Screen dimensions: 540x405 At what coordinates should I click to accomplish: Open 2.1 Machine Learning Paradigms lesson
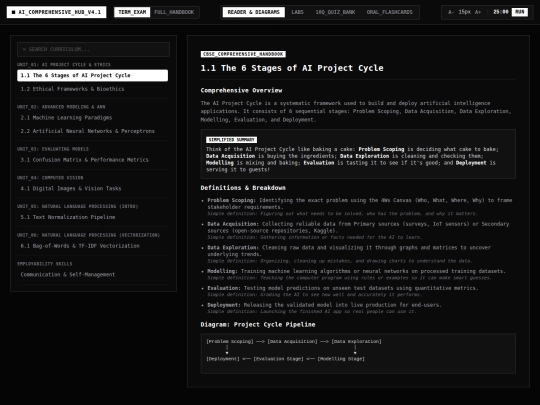[93, 118]
